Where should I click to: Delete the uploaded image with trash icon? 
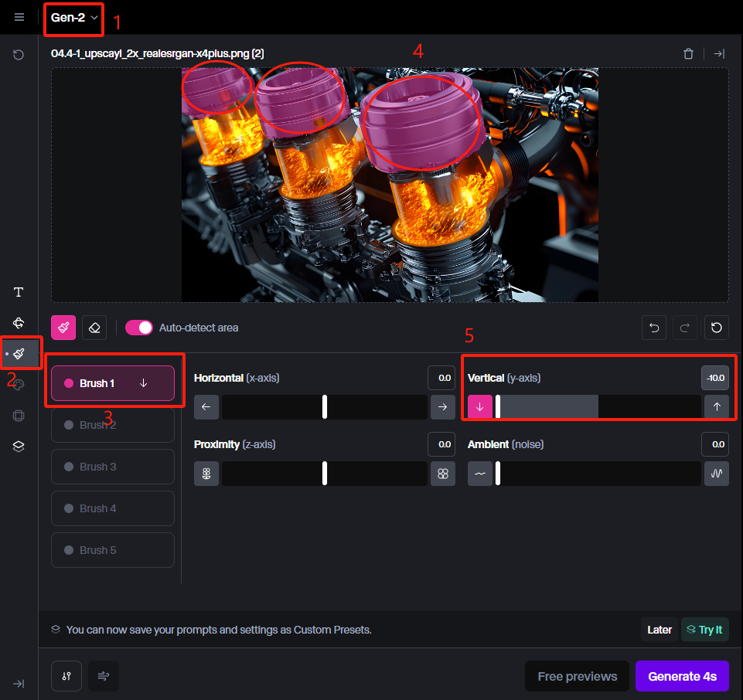[x=689, y=53]
